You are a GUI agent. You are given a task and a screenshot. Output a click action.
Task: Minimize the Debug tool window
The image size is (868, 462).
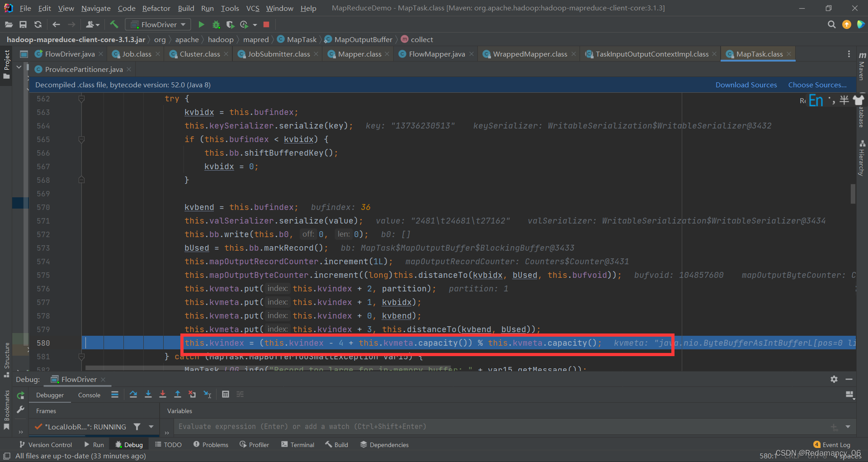(849, 379)
